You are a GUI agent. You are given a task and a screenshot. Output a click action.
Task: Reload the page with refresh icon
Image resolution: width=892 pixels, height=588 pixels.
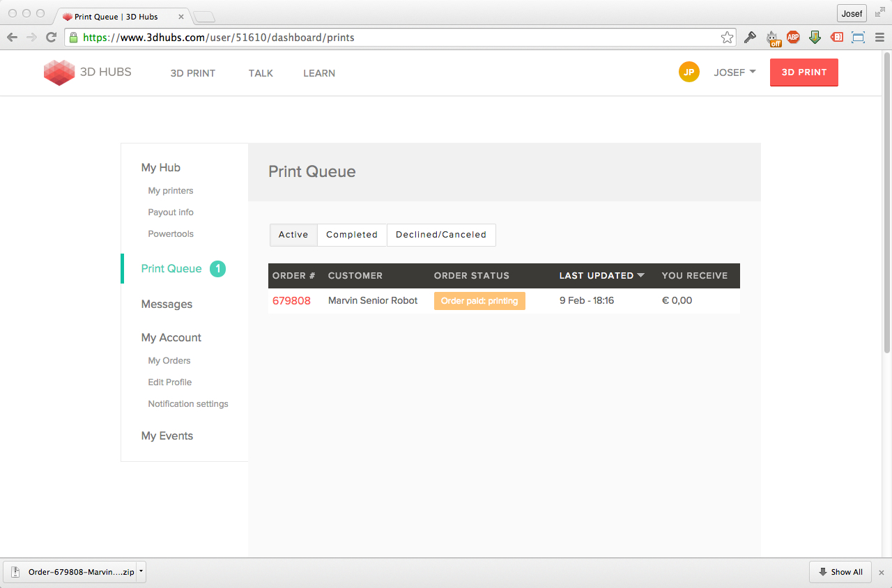click(x=51, y=38)
